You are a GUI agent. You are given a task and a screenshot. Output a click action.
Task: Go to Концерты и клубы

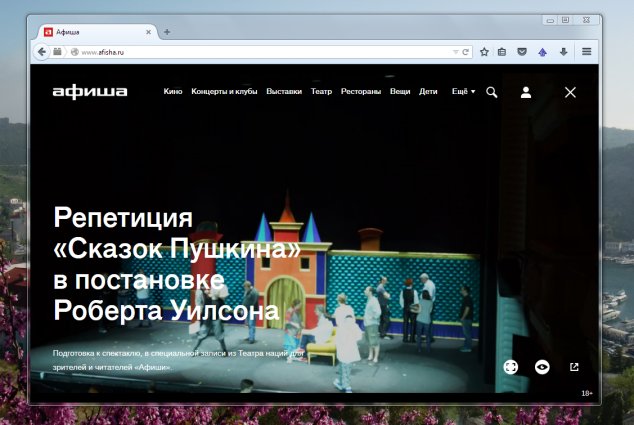(224, 91)
